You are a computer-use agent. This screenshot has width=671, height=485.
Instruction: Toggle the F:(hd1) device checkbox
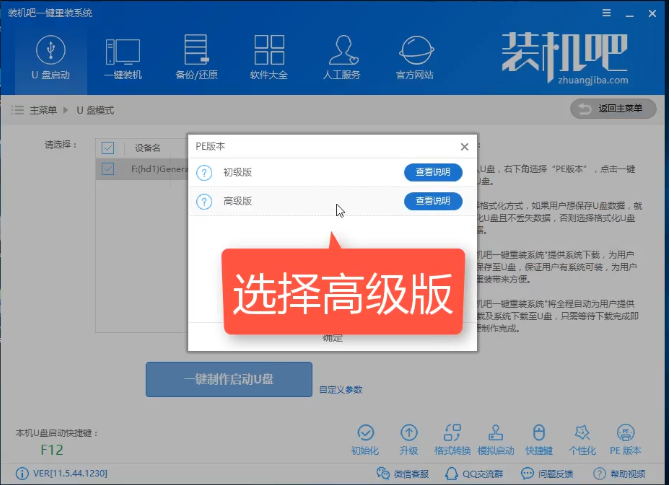108,169
